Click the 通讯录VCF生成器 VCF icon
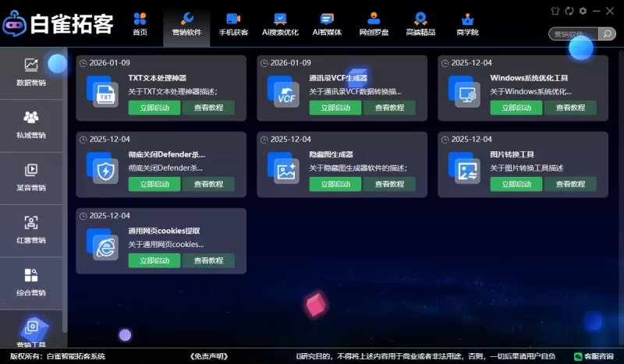 (284, 91)
